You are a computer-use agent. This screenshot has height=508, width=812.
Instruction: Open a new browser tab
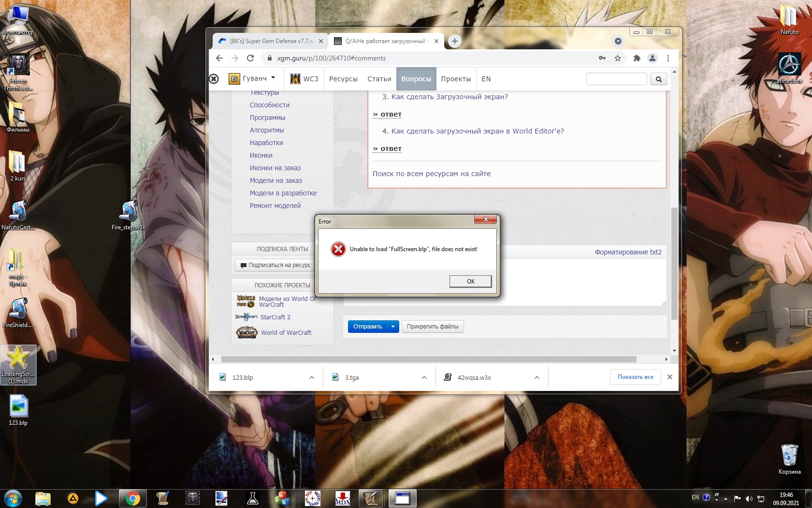click(x=454, y=41)
